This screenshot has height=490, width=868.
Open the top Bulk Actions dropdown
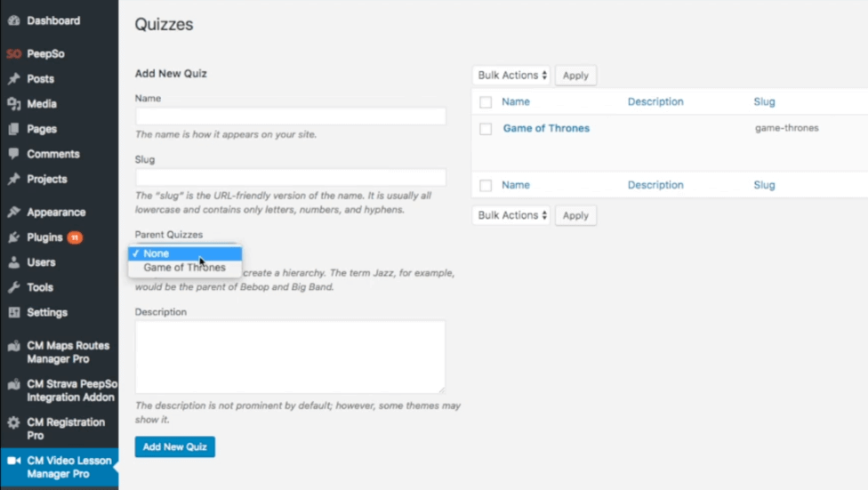click(511, 76)
